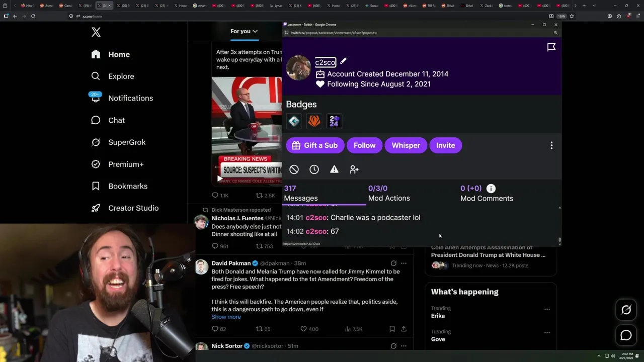
Task: Click Nicholas J. Fuentes avatar
Action: point(201,222)
